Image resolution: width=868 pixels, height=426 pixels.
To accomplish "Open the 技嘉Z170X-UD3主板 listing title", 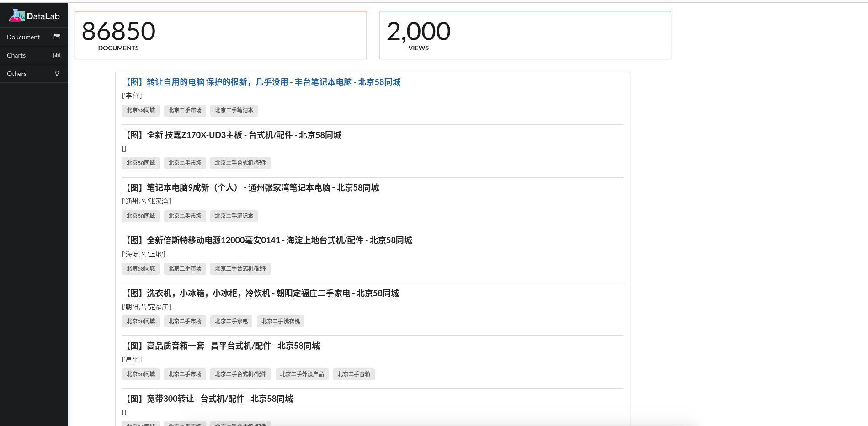I will [232, 135].
